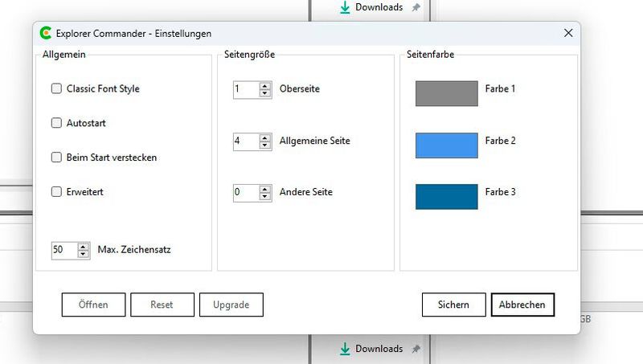This screenshot has width=643, height=364.
Task: Click the Öffnen button
Action: tap(93, 305)
